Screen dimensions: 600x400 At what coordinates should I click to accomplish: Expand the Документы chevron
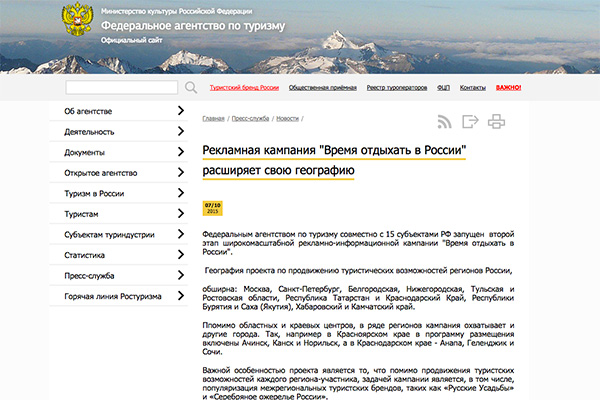(181, 152)
